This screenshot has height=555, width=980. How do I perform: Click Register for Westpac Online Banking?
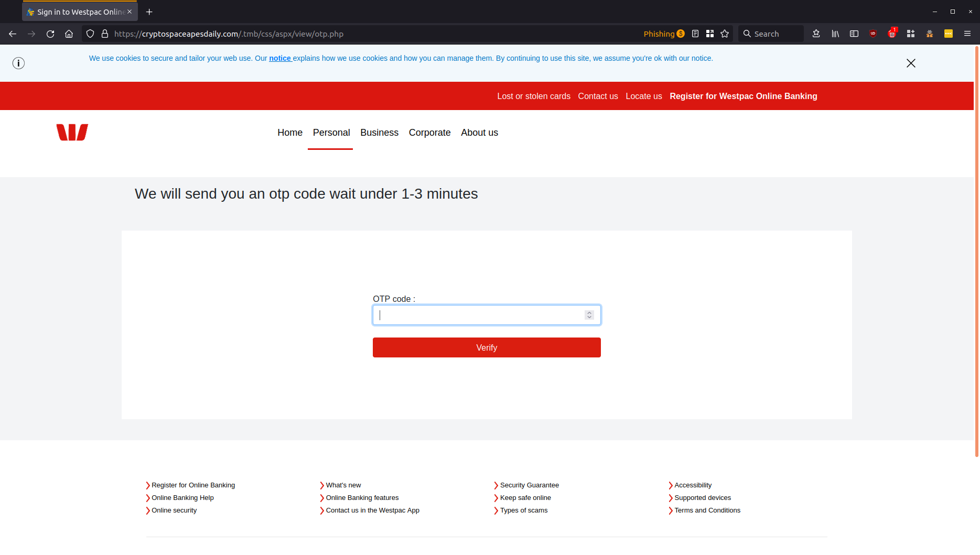pos(744,96)
